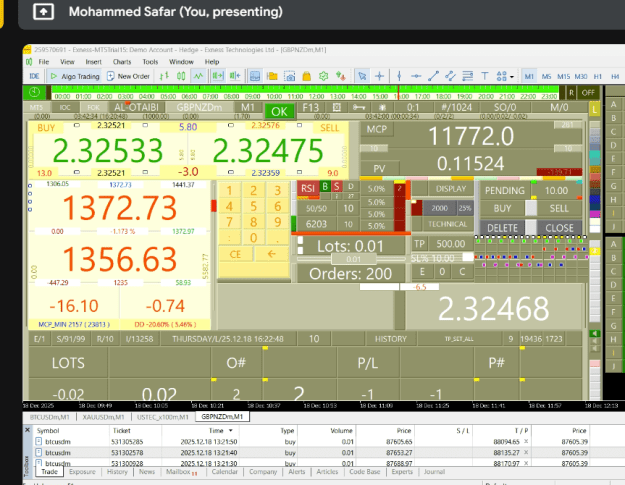Click the DELETE button
625x485 pixels.
point(502,228)
